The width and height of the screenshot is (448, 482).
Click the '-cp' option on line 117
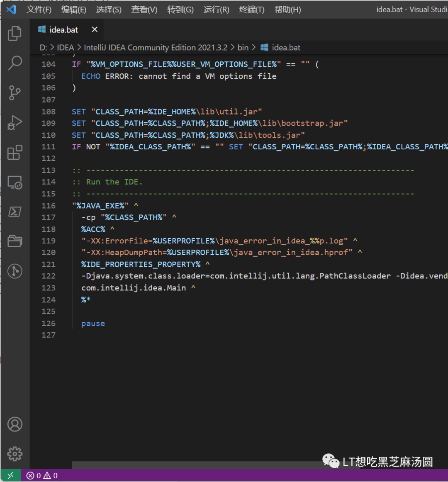(88, 217)
